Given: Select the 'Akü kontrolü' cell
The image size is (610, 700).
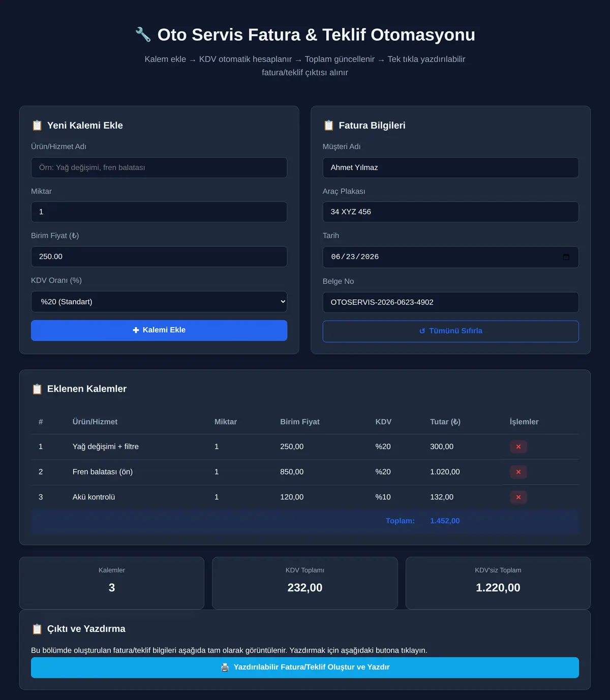Looking at the screenshot, I should click(94, 497).
